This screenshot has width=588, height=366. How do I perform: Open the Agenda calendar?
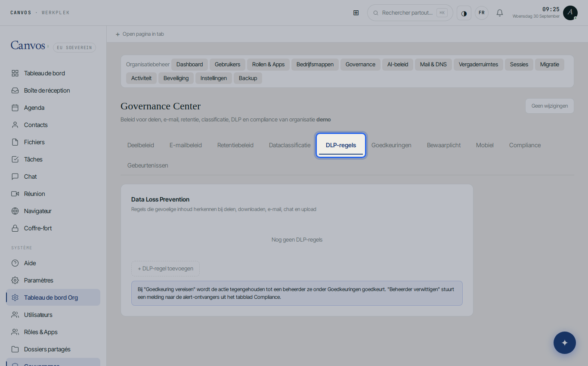tap(53, 108)
